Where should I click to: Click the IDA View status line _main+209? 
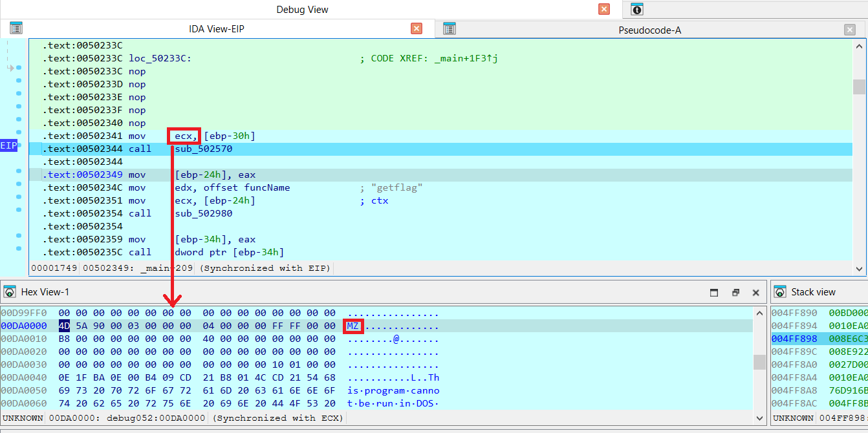tap(167, 268)
